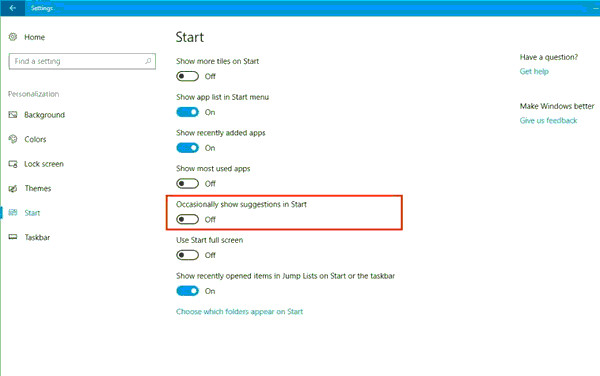600x376 pixels.
Task: Click the Themes brush icon
Action: pos(13,189)
